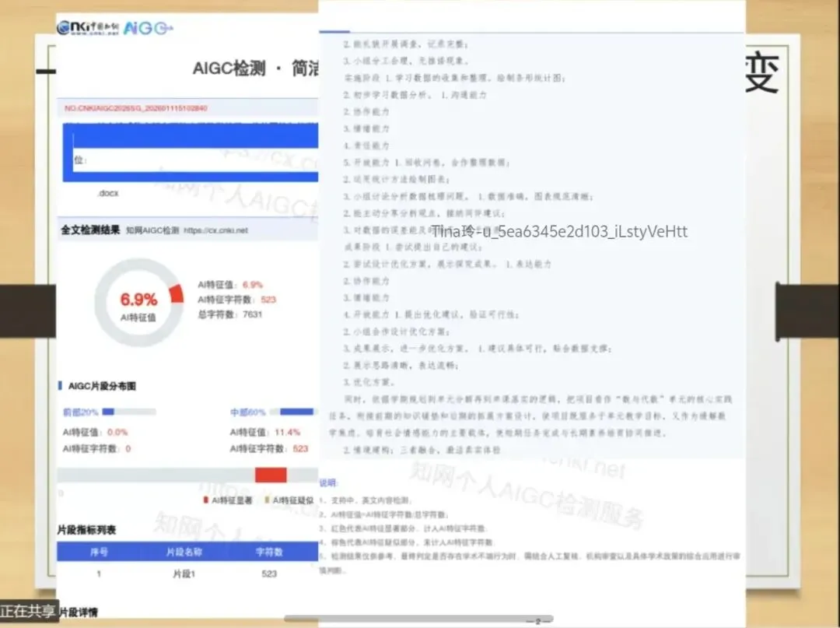
Task: Click the 中部60% progress bar
Action: (293, 412)
